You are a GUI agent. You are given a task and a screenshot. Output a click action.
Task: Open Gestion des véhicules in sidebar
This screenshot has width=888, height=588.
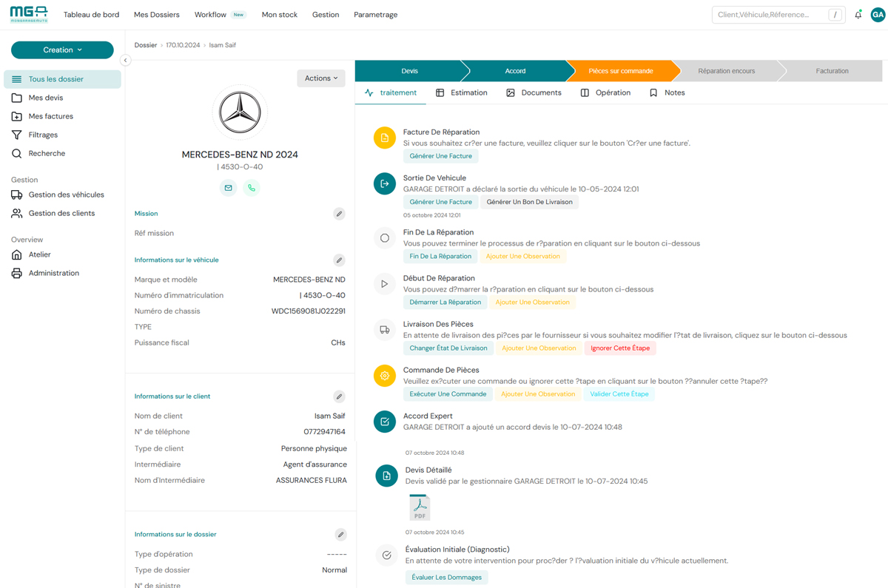click(66, 195)
